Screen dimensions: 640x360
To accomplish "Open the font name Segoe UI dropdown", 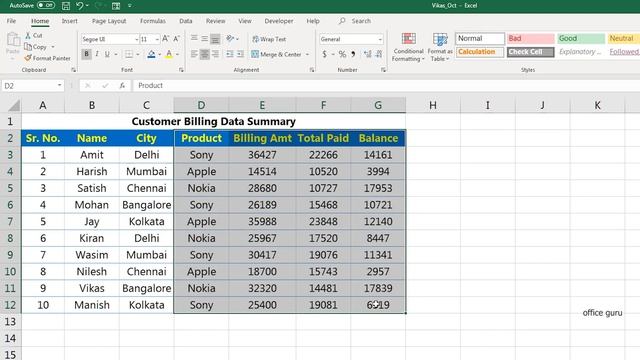I will pos(136,39).
